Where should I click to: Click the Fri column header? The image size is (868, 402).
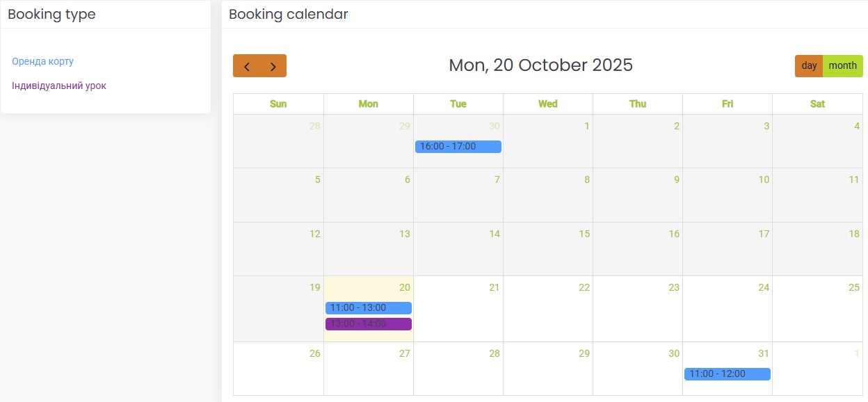point(727,104)
